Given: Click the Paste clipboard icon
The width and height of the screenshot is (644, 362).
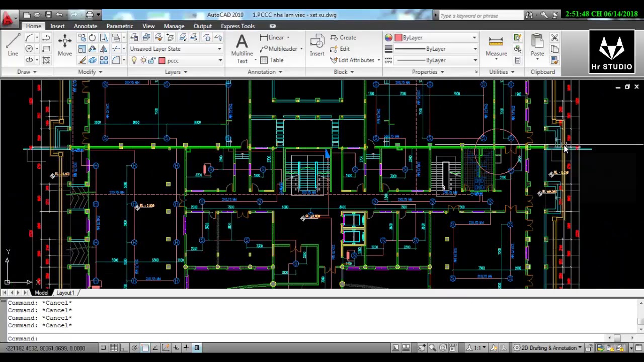Looking at the screenshot, I should [x=537, y=45].
